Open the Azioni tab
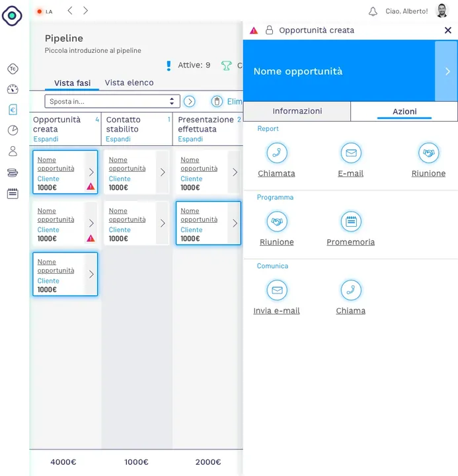Screen dimensions: 458x476 tap(404, 112)
